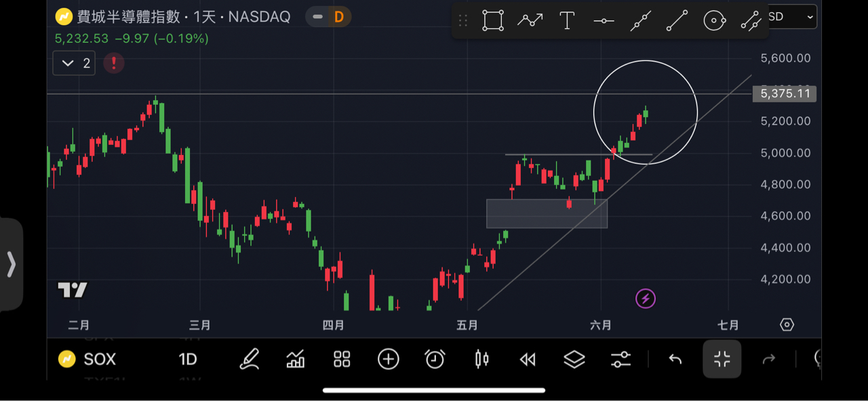Tap the 七月 date label
The height and width of the screenshot is (401, 868).
[x=728, y=326]
